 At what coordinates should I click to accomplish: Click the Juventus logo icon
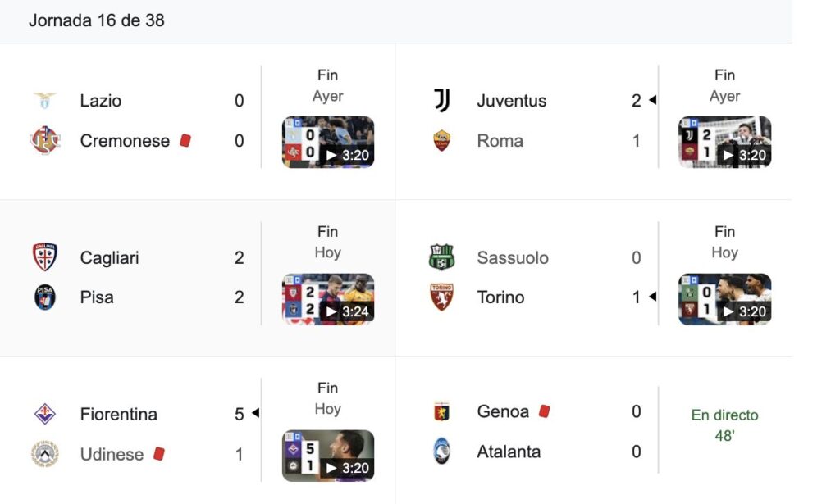[x=442, y=101]
